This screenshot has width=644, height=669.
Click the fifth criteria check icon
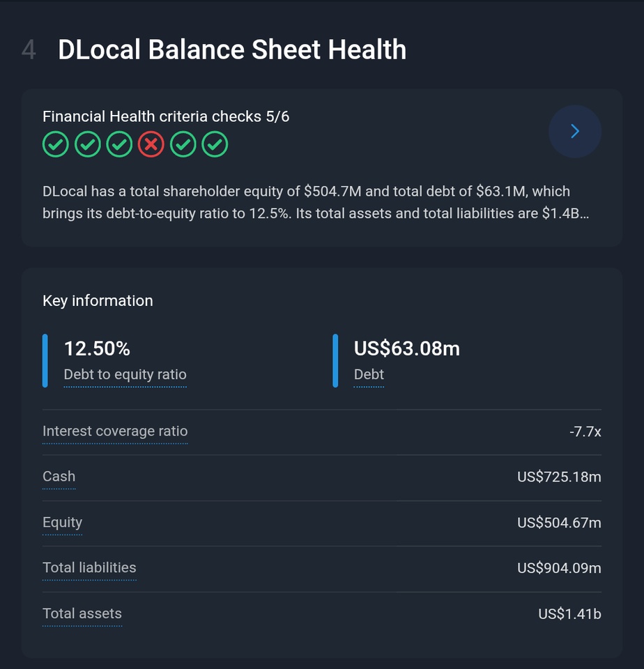tap(183, 145)
